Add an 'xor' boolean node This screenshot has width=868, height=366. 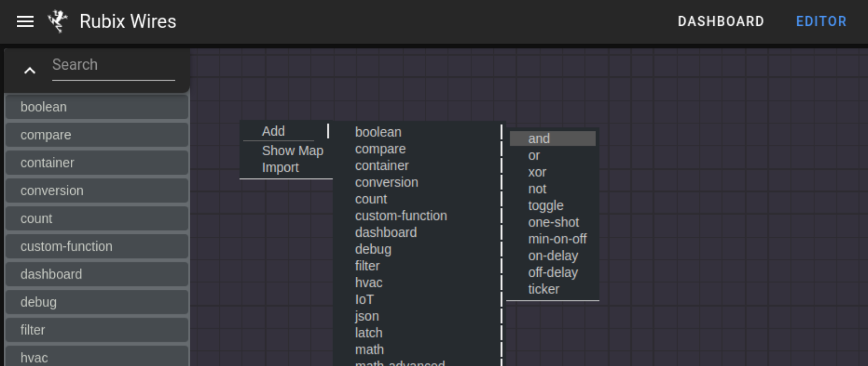[x=552, y=172]
